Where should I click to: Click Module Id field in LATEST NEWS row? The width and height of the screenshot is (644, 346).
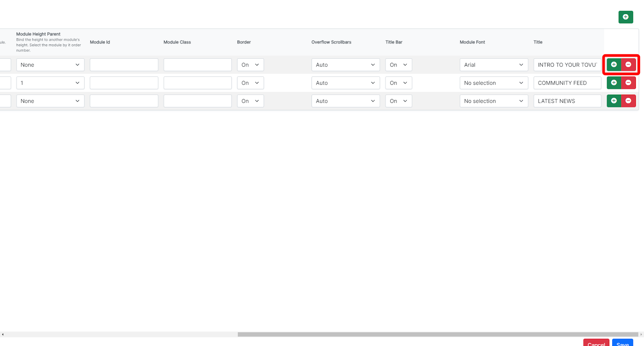coord(124,101)
